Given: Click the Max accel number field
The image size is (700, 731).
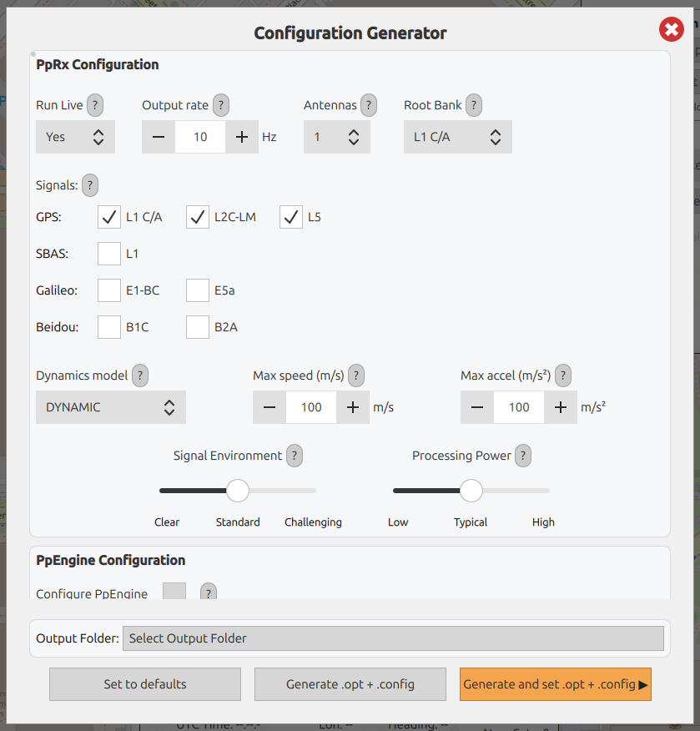Looking at the screenshot, I should click(519, 407).
